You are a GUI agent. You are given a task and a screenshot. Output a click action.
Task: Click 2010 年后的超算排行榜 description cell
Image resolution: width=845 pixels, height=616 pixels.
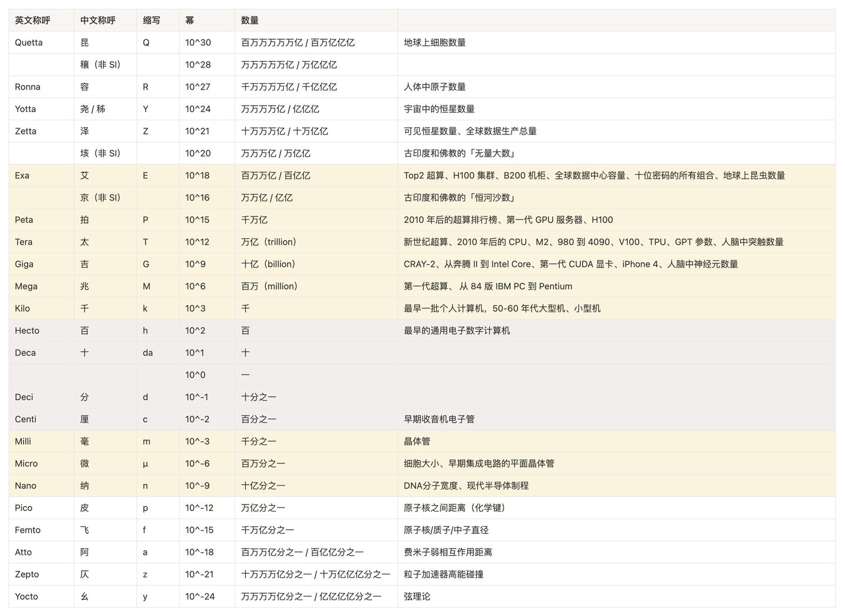point(616,220)
